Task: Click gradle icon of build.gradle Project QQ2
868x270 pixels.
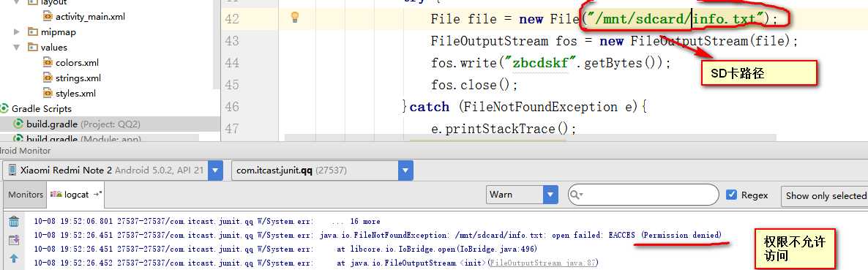Action: pos(18,124)
